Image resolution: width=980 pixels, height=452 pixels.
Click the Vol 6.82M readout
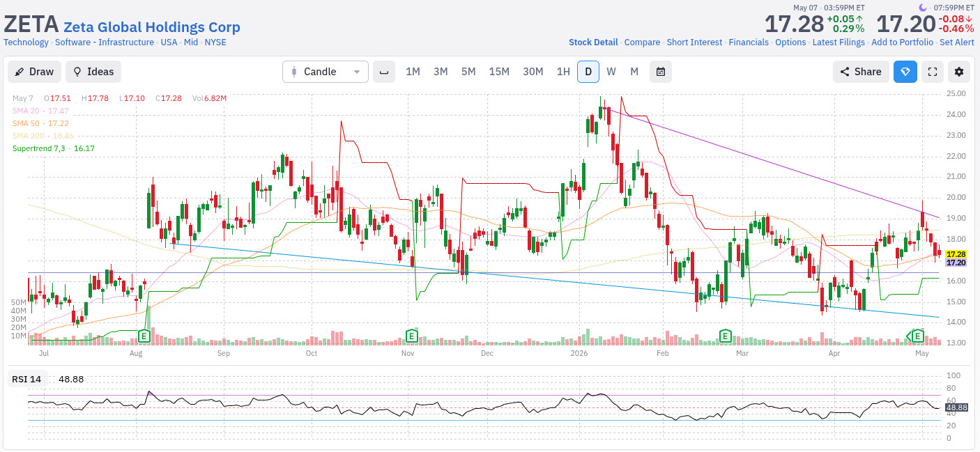211,98
